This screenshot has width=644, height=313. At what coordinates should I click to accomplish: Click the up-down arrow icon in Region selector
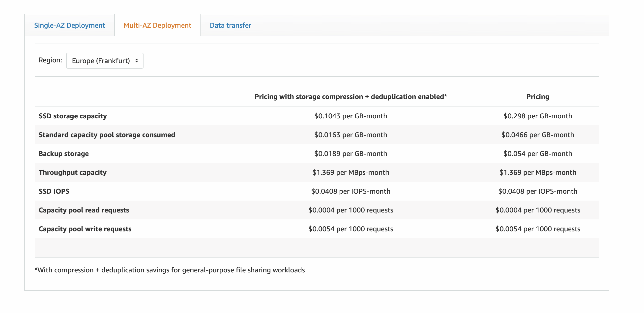137,61
